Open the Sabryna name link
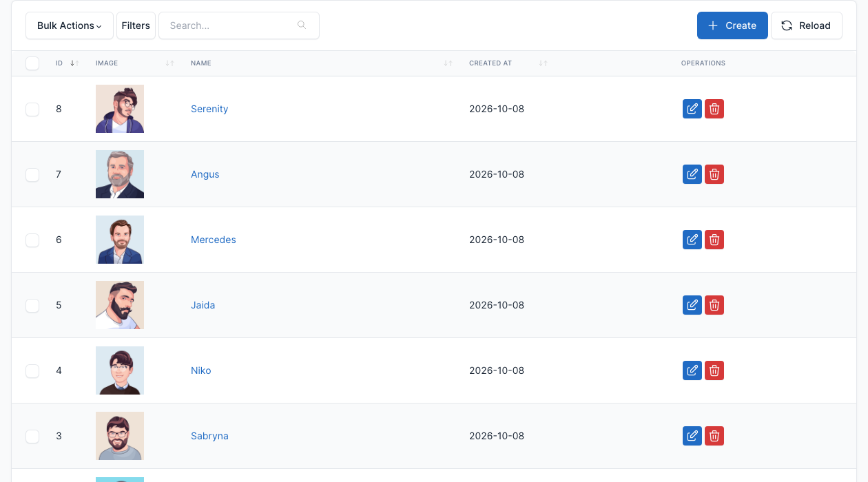The width and height of the screenshot is (868, 482). [209, 436]
